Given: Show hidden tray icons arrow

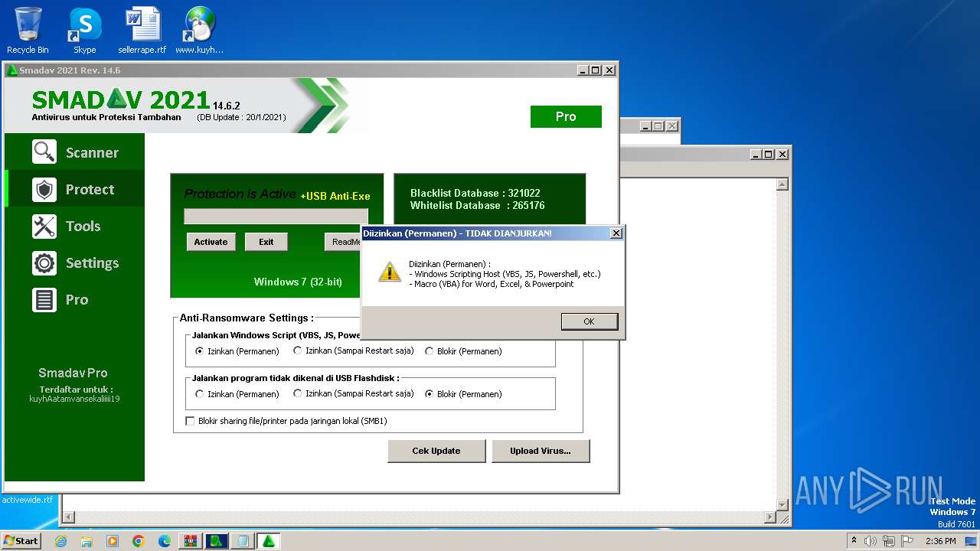Looking at the screenshot, I should point(854,541).
